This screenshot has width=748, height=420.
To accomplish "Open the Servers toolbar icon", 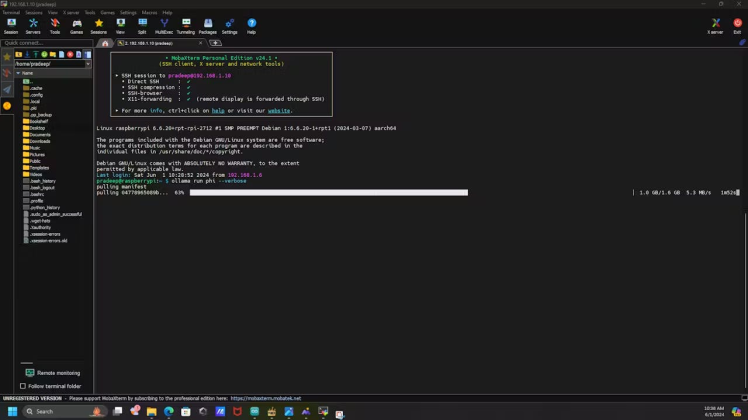I will [x=33, y=26].
